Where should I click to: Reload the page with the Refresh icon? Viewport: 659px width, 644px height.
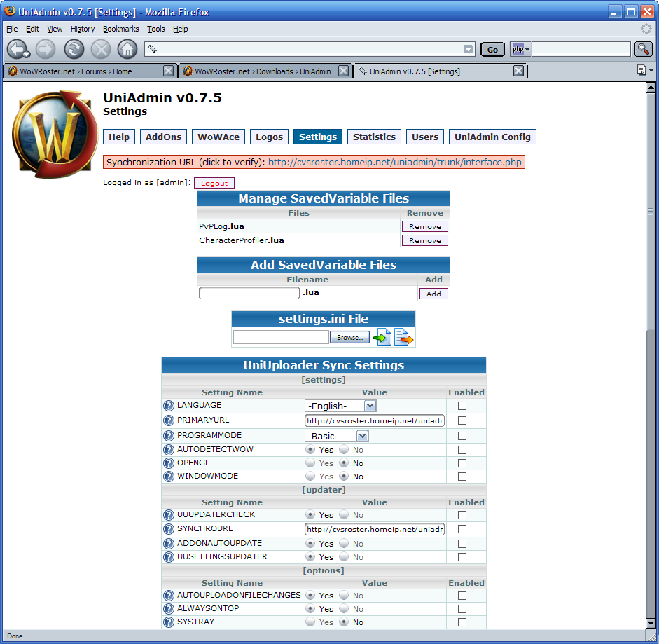[74, 49]
